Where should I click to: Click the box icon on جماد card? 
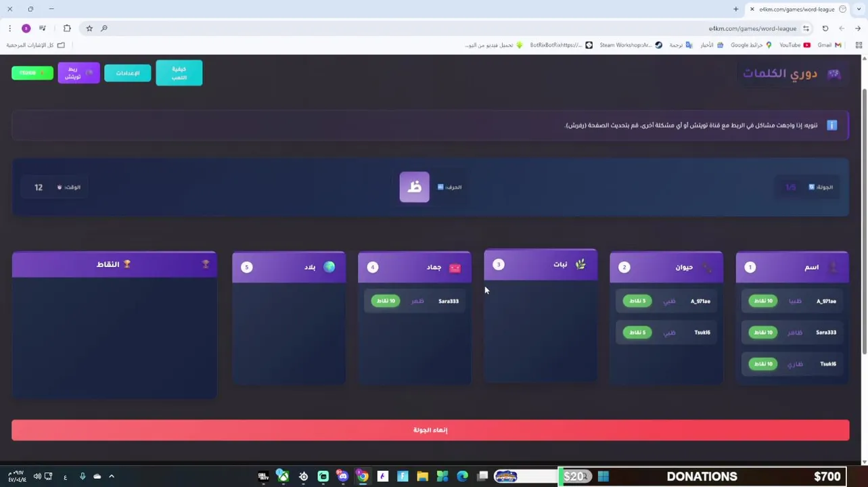point(455,268)
